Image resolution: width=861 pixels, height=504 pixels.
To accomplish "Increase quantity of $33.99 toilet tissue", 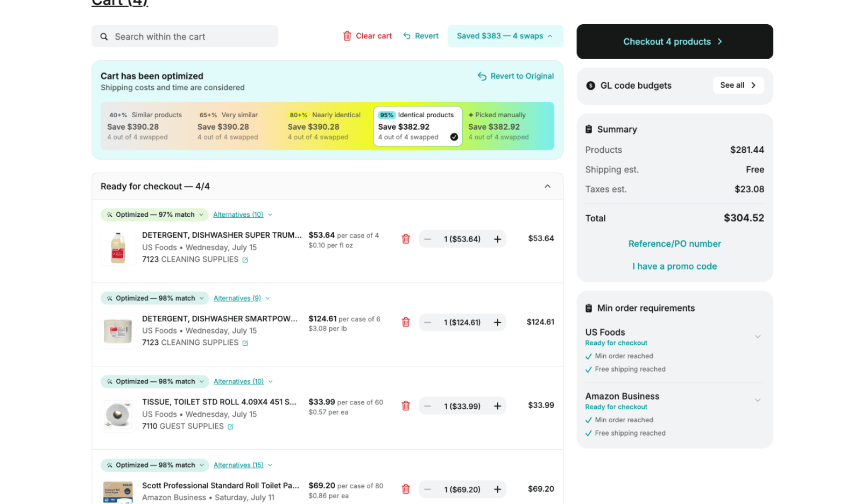I will point(497,406).
